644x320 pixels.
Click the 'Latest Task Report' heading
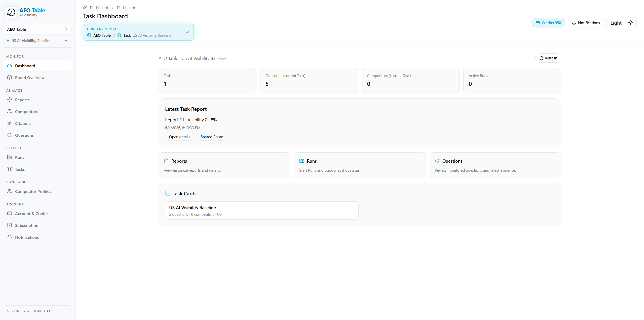tap(186, 109)
